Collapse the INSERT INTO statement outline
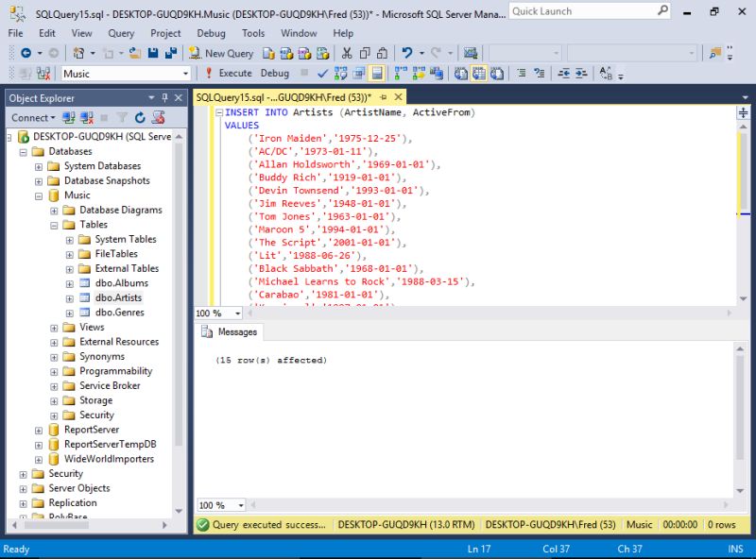756x559 pixels. 219,112
